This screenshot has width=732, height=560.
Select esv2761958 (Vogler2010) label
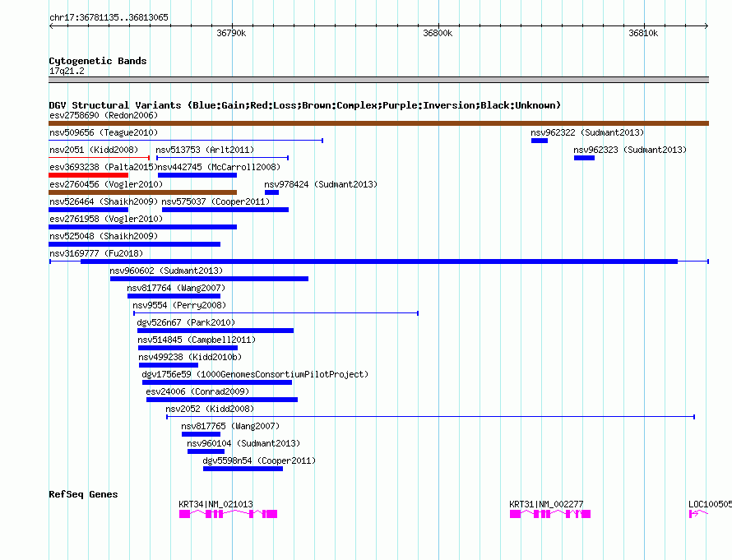pyautogui.click(x=106, y=219)
